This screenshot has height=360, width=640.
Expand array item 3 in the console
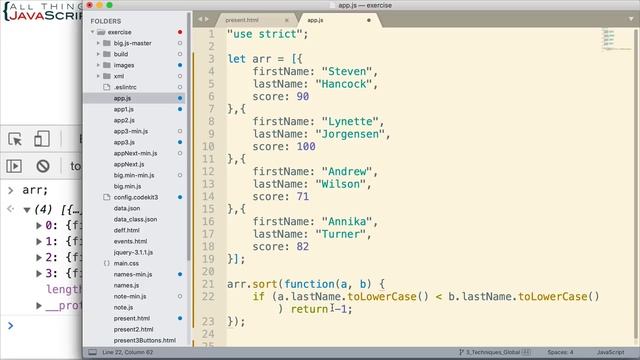pyautogui.click(x=39, y=273)
